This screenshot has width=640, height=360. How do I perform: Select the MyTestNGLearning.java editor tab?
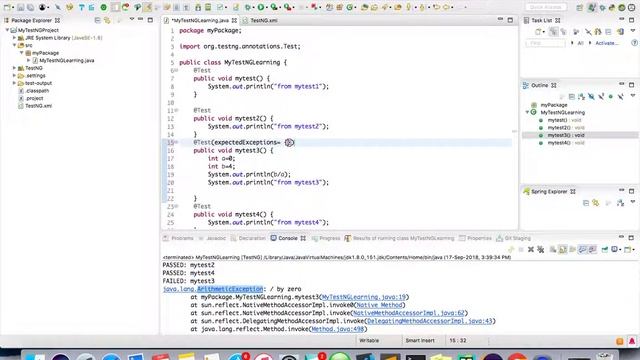200,20
